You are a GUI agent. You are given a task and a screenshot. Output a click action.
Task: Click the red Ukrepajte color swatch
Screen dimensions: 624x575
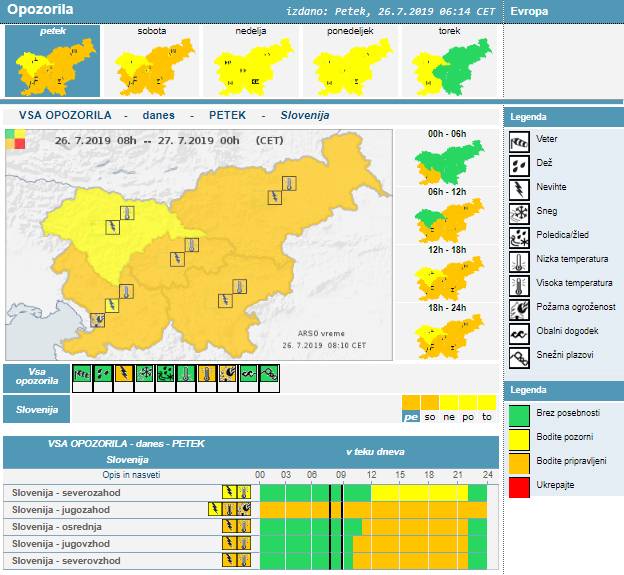pos(520,485)
